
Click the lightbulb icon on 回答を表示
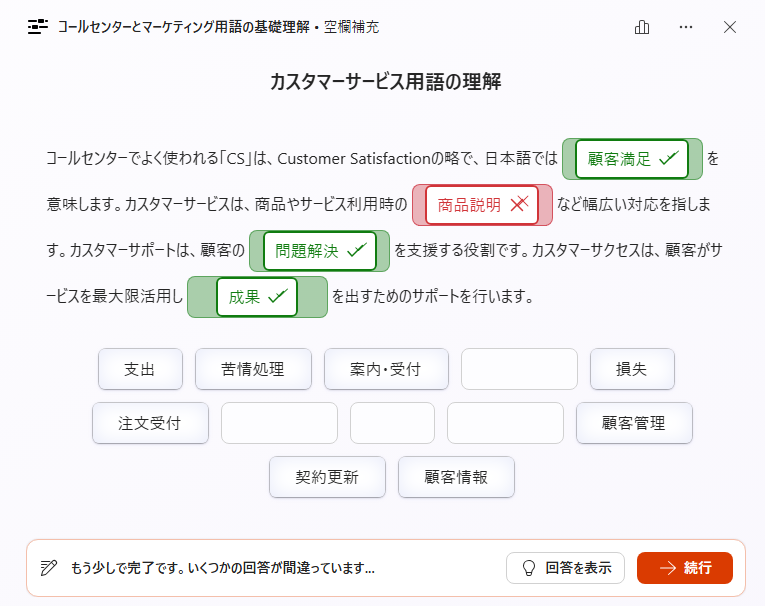click(528, 568)
